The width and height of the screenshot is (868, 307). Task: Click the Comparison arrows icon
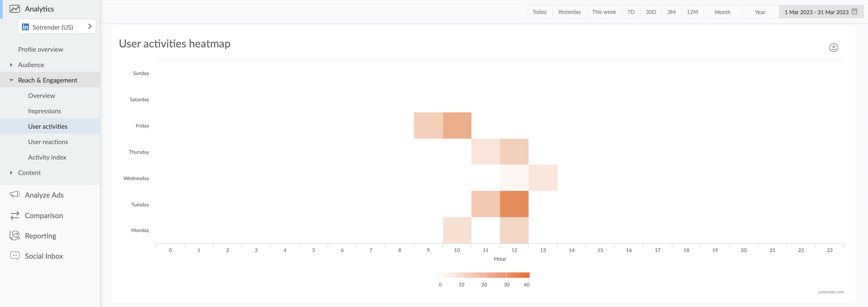click(15, 215)
